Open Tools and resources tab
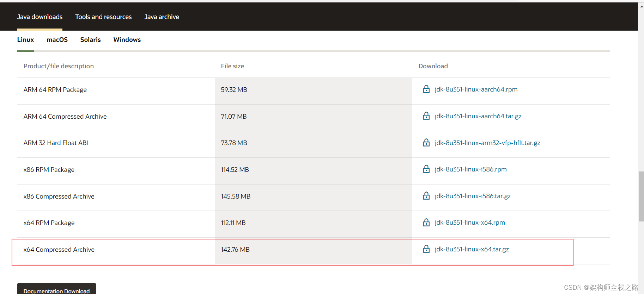This screenshot has height=294, width=644. (103, 17)
